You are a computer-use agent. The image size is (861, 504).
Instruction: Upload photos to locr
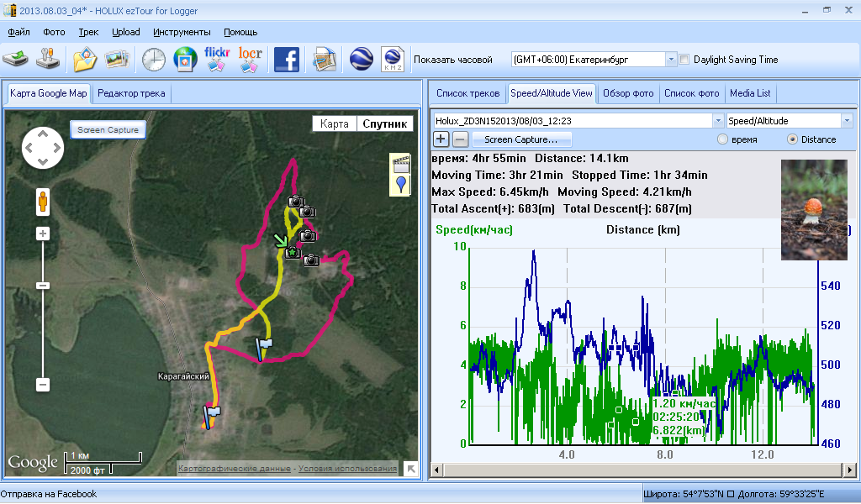click(x=250, y=60)
